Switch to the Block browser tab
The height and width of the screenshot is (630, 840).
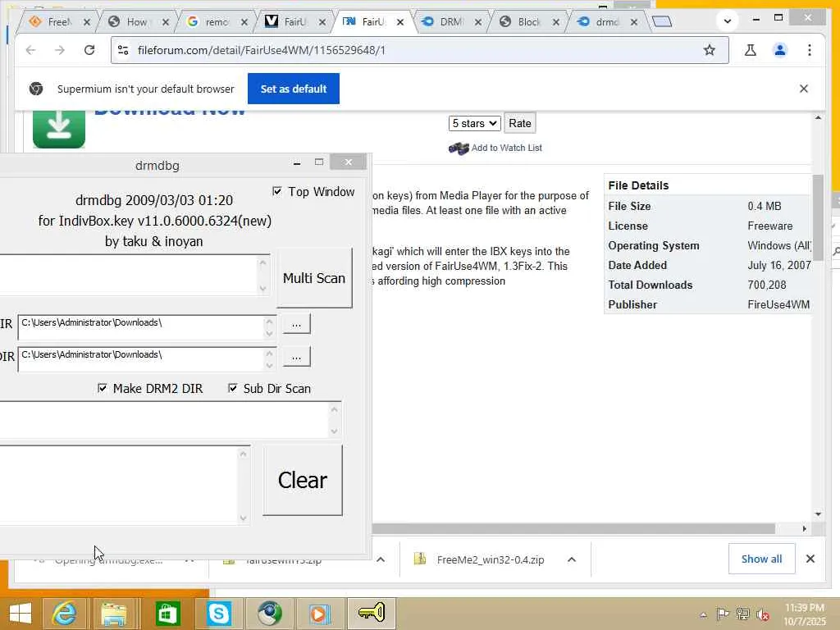[526, 22]
